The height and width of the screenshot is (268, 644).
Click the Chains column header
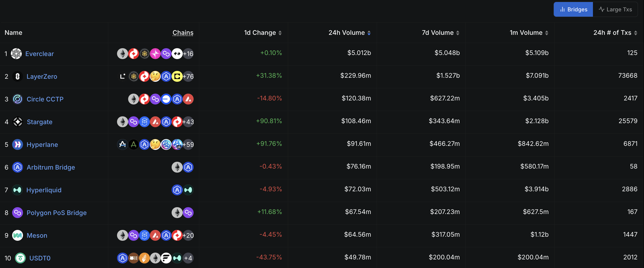coord(183,33)
